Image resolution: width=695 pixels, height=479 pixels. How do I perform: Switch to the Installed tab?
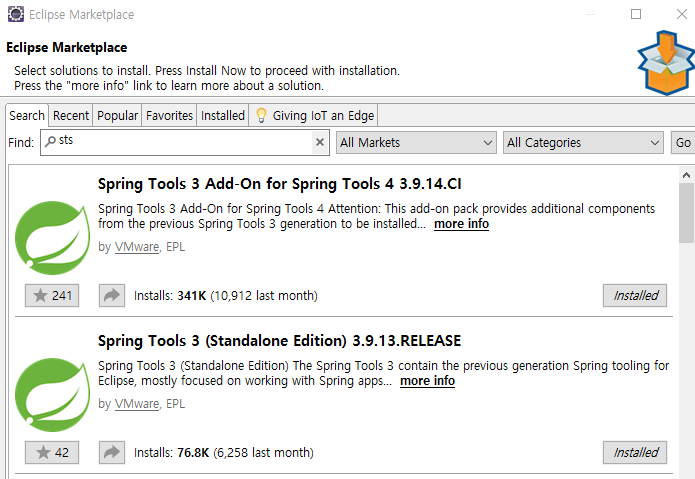pos(223,116)
